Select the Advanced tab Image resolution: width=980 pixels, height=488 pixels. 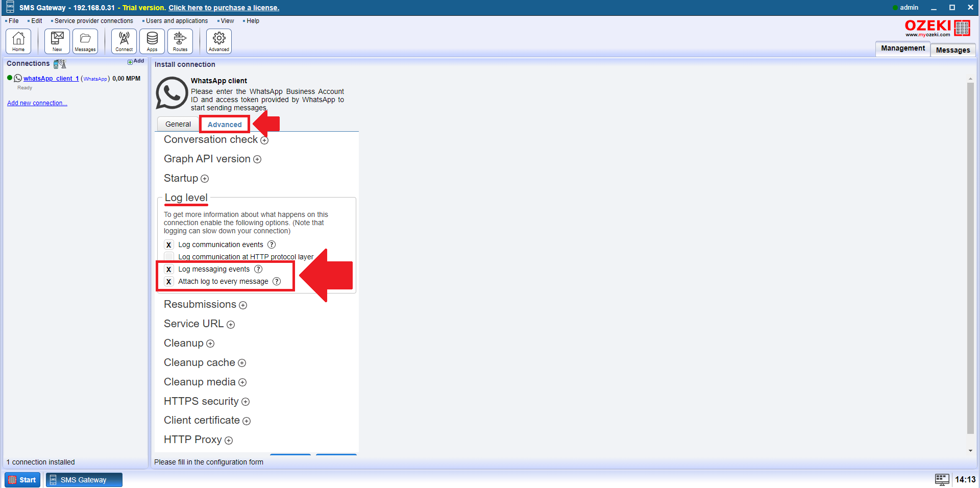[225, 125]
